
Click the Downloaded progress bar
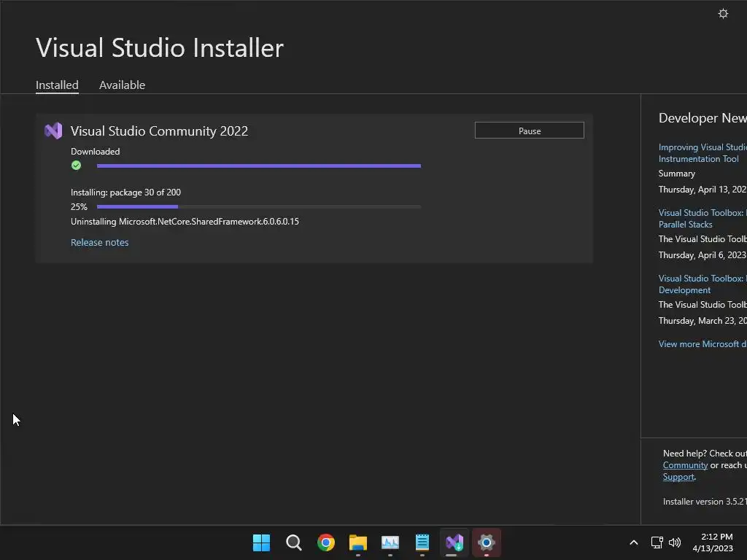tap(259, 166)
